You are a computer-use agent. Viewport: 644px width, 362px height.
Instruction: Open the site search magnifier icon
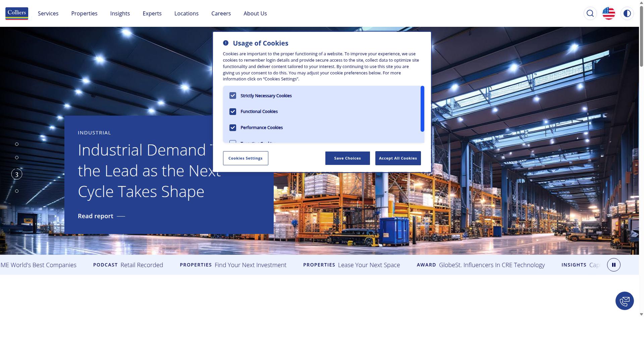pyautogui.click(x=590, y=13)
